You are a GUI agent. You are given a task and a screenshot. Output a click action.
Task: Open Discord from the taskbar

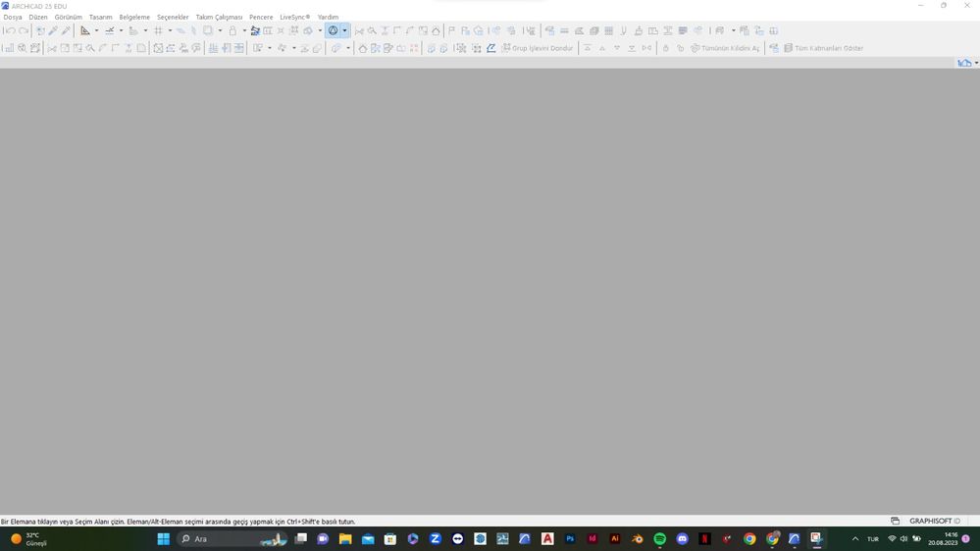(682, 538)
